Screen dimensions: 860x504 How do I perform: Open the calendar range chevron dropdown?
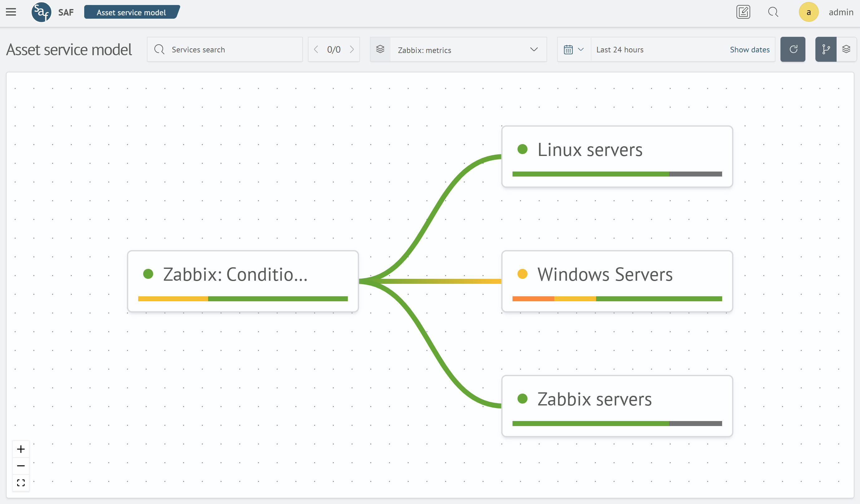point(581,49)
